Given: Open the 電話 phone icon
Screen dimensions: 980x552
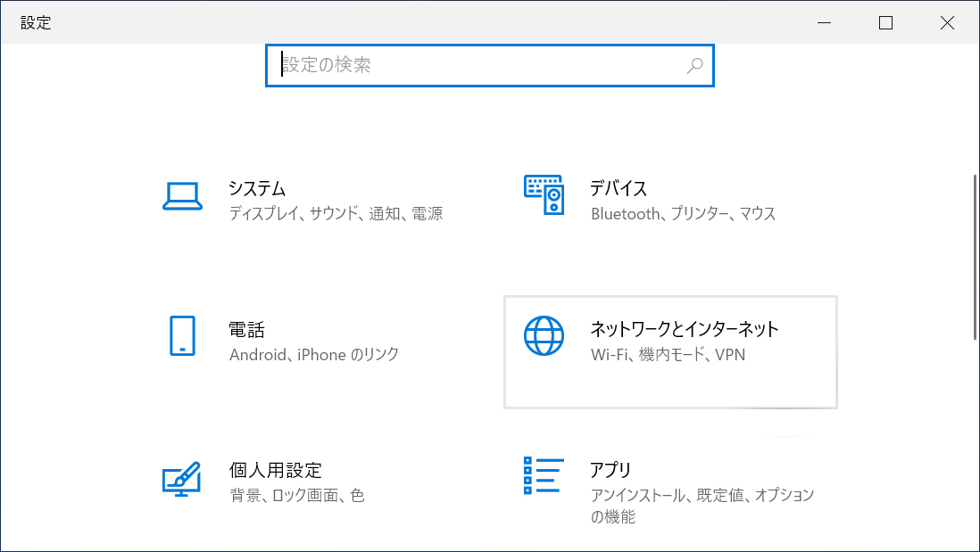Looking at the screenshot, I should click(182, 336).
